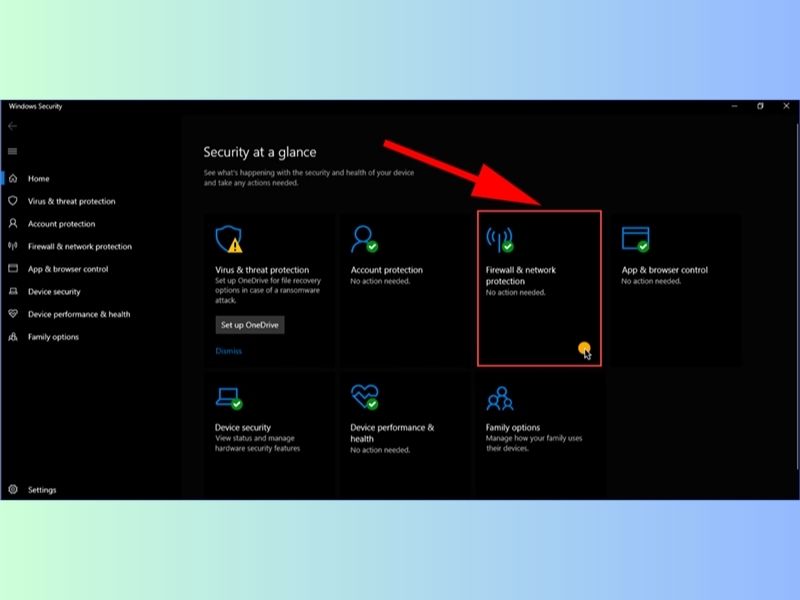
Task: Open Device performance & health from sidebar
Action: click(79, 314)
